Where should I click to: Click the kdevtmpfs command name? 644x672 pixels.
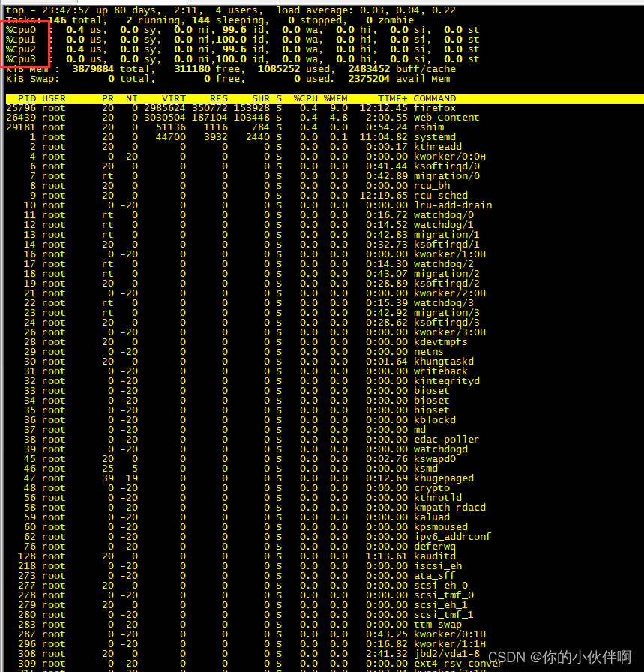[x=441, y=342]
